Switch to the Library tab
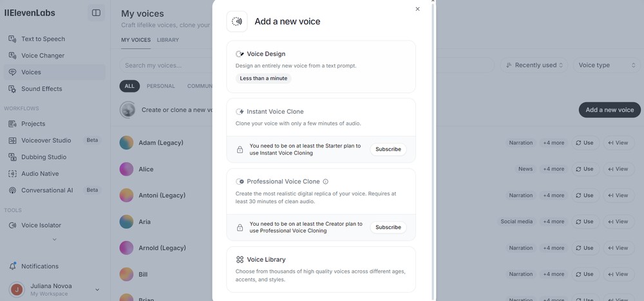Screen dimensions: 644x301 [x=167, y=40]
